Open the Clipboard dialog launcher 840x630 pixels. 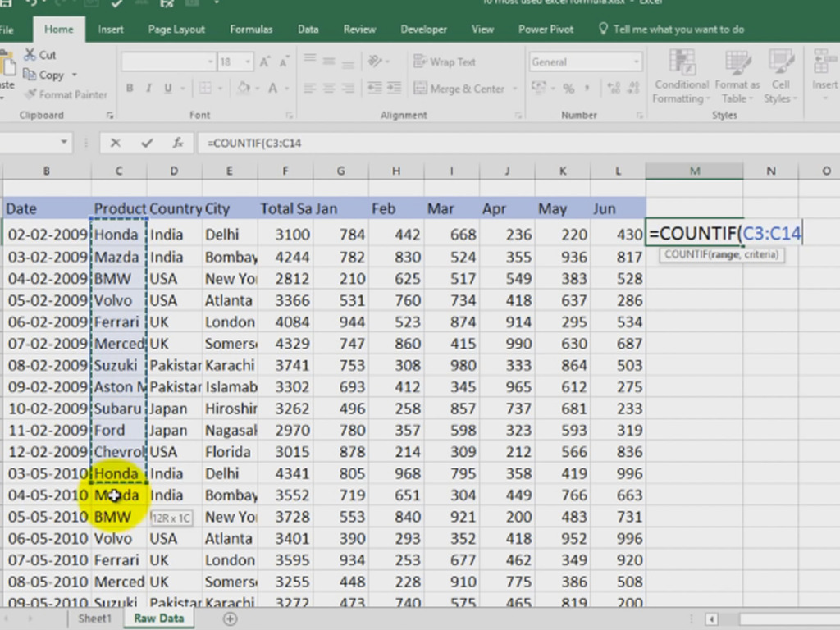(110, 115)
